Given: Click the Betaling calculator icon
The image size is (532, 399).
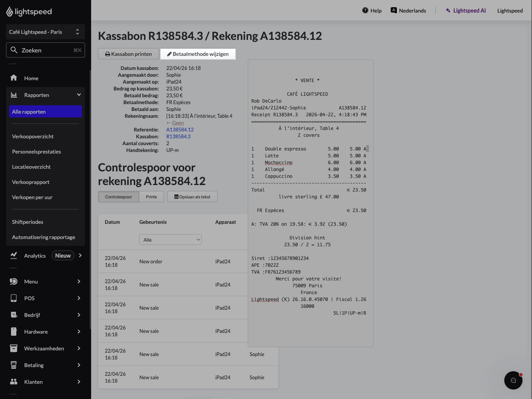Looking at the screenshot, I should tap(14, 365).
